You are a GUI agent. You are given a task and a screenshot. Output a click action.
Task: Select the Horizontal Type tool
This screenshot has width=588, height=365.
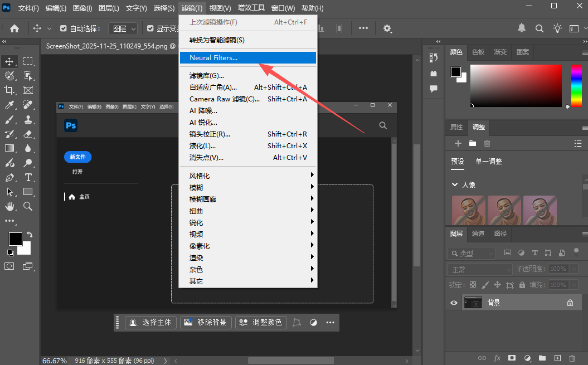28,177
